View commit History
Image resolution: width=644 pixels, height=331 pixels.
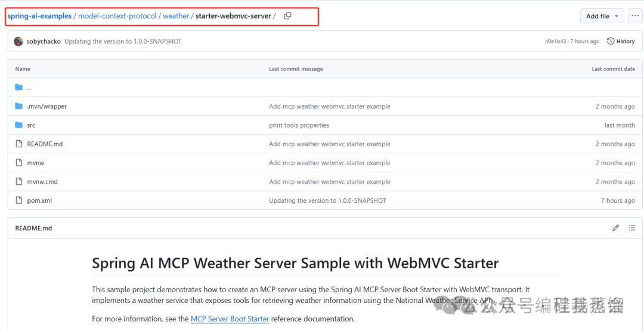click(621, 41)
